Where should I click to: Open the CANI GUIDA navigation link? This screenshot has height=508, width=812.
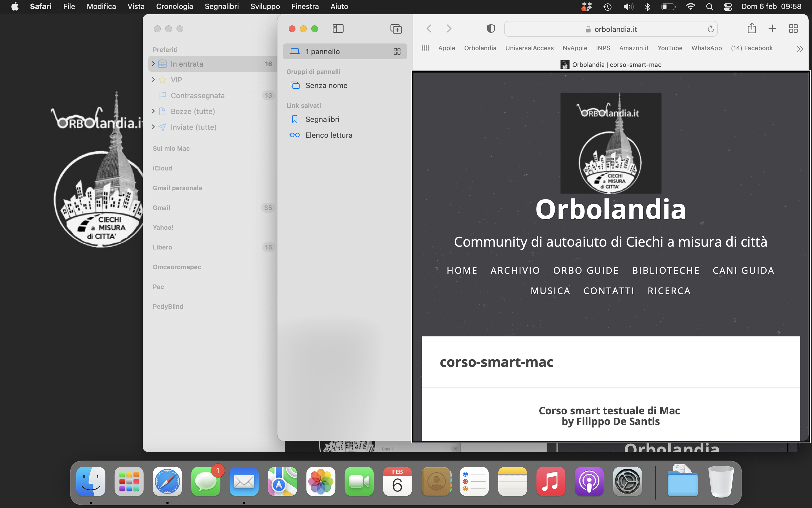click(x=743, y=270)
